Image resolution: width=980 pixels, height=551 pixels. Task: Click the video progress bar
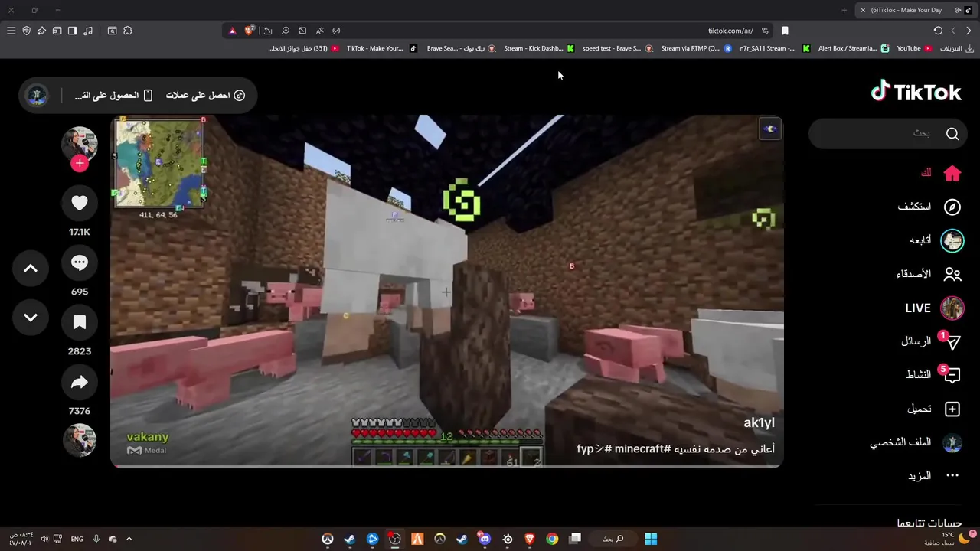coord(447,466)
